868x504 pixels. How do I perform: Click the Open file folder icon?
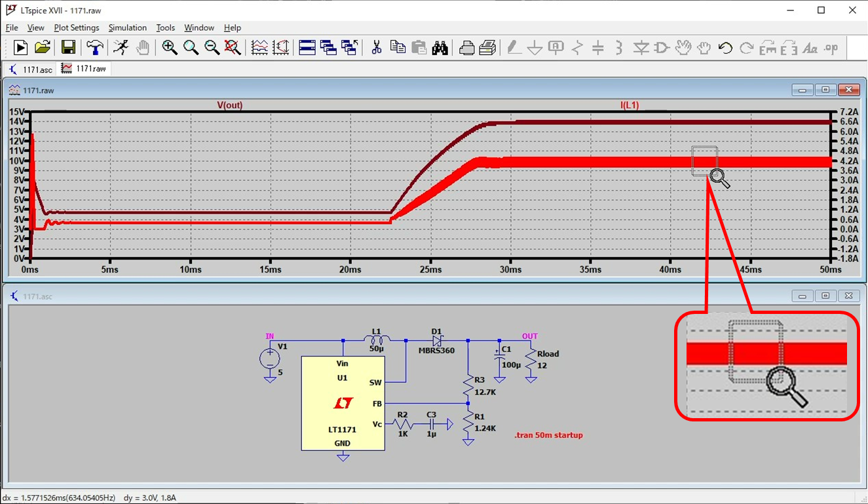coord(43,47)
